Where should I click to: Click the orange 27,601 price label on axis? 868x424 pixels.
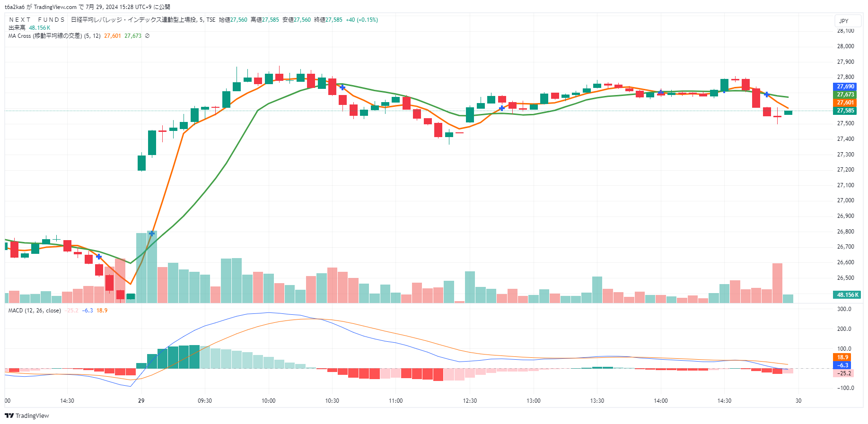pos(845,103)
